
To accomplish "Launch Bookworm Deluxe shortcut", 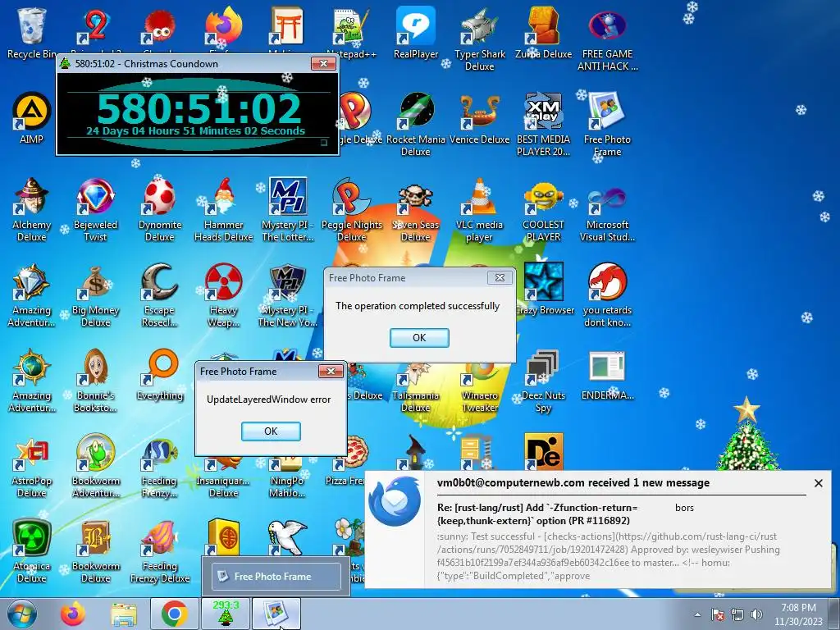I will click(95, 550).
